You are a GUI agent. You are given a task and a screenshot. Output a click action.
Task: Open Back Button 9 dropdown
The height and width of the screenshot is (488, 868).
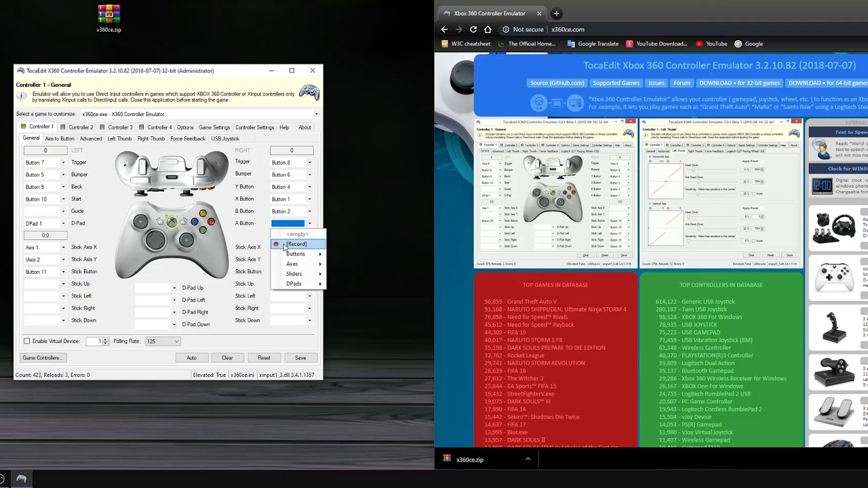point(63,187)
